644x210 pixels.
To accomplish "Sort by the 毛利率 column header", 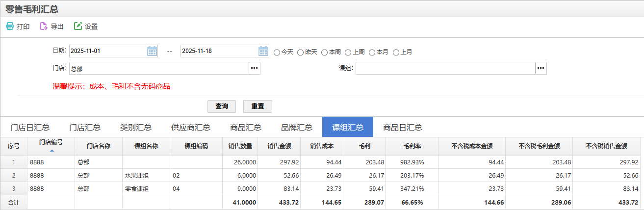I will coord(412,146).
